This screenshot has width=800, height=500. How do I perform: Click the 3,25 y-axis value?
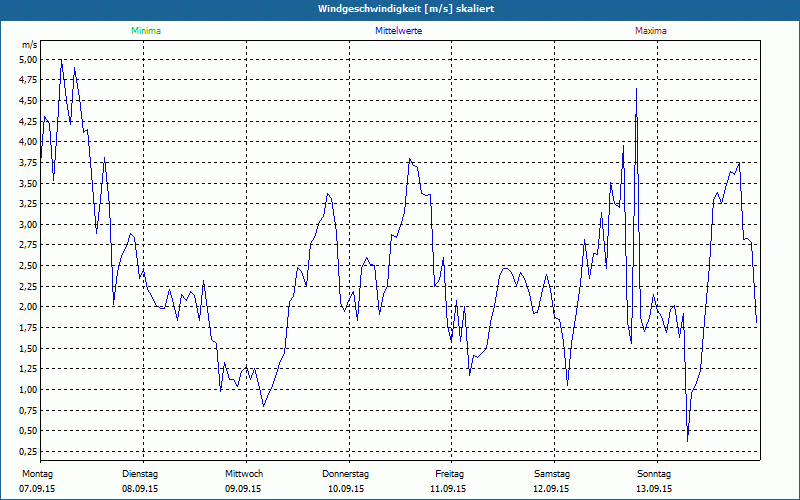click(x=29, y=204)
